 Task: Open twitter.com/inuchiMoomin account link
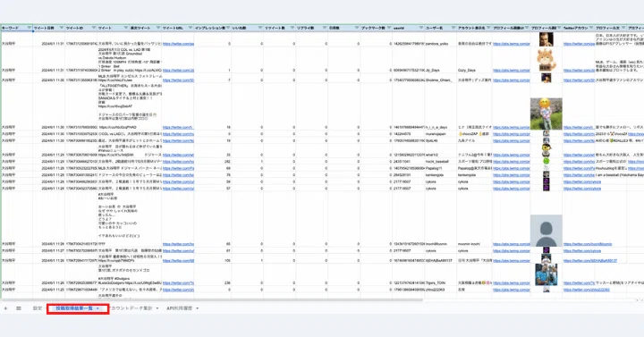pyautogui.click(x=588, y=244)
